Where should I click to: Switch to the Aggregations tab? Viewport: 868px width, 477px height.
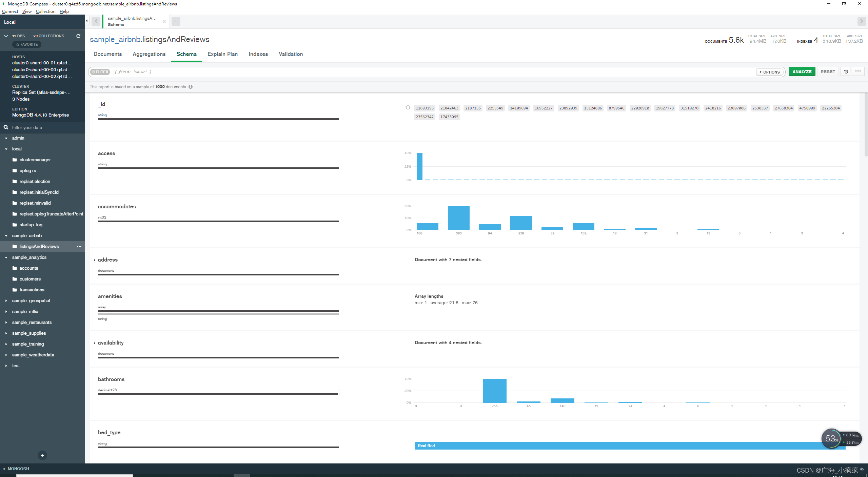pyautogui.click(x=149, y=54)
